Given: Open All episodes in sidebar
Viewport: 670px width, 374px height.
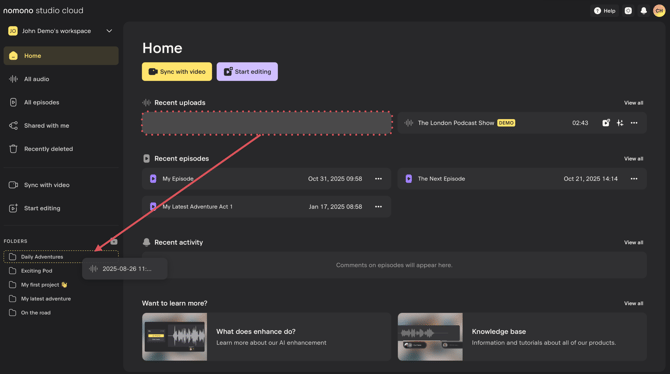Looking at the screenshot, I should click(61, 103).
